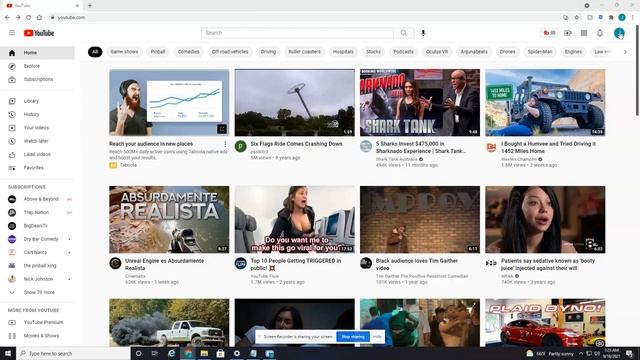640x360 pixels.
Task: Open Your videos in sidebar
Action: (x=37, y=128)
